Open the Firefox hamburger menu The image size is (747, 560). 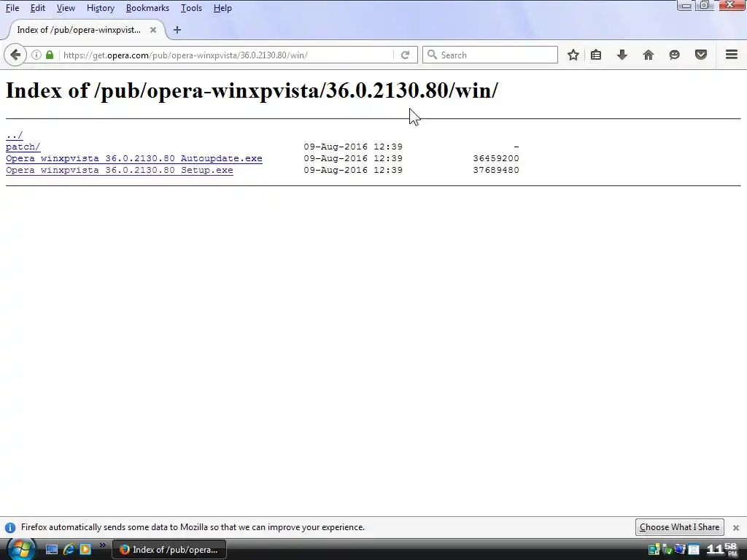pos(732,55)
